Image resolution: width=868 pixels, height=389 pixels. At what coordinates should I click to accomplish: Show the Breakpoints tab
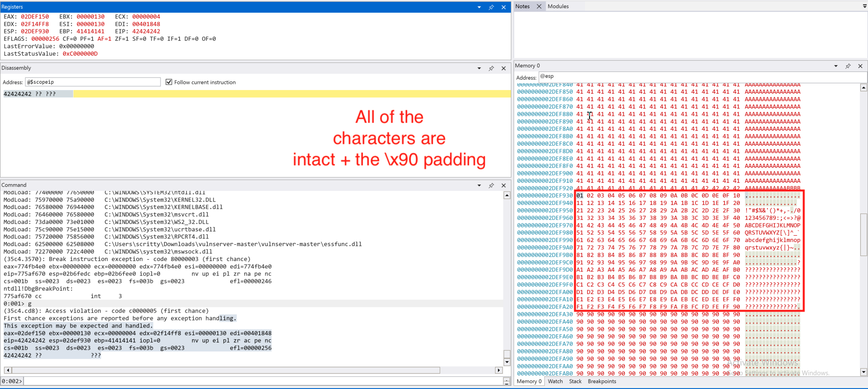pos(602,381)
